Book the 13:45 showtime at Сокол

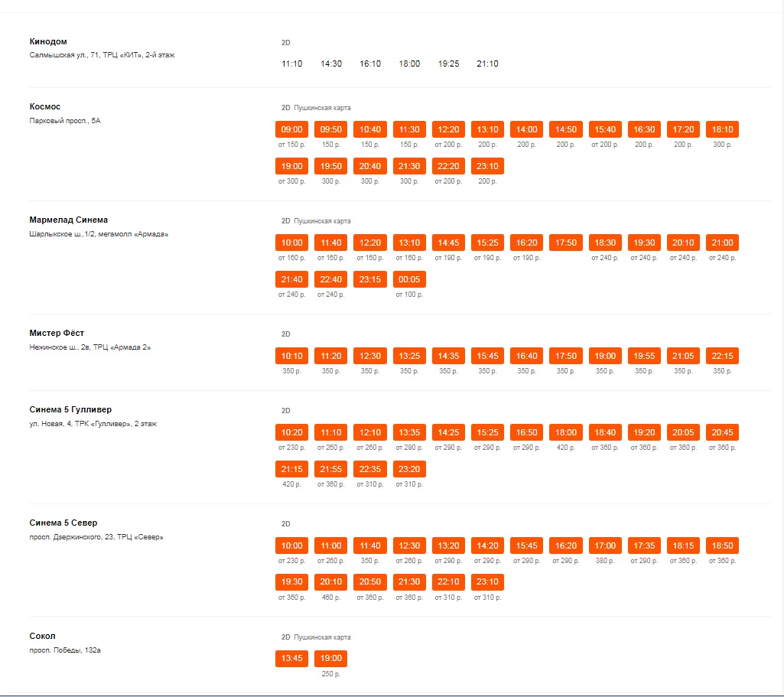(x=291, y=659)
